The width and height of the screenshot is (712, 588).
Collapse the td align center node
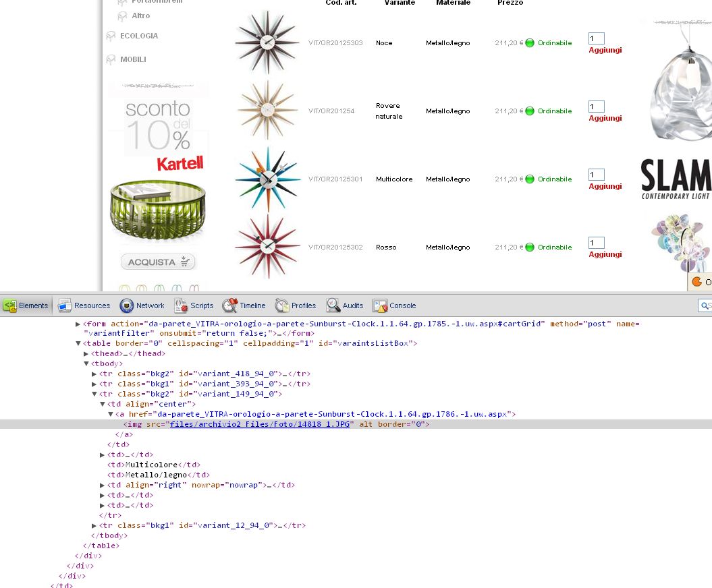tap(102, 405)
